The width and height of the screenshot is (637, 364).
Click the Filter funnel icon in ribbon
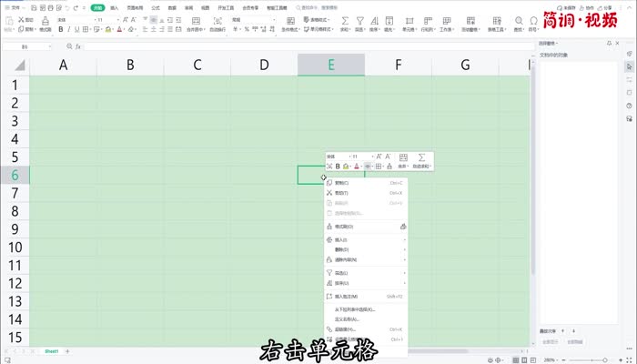359,18
